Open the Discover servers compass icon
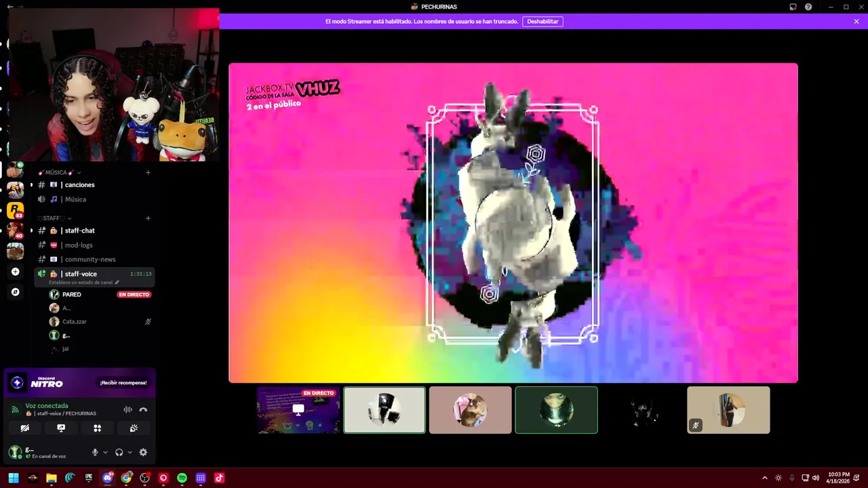The width and height of the screenshot is (868, 488). tap(16, 292)
